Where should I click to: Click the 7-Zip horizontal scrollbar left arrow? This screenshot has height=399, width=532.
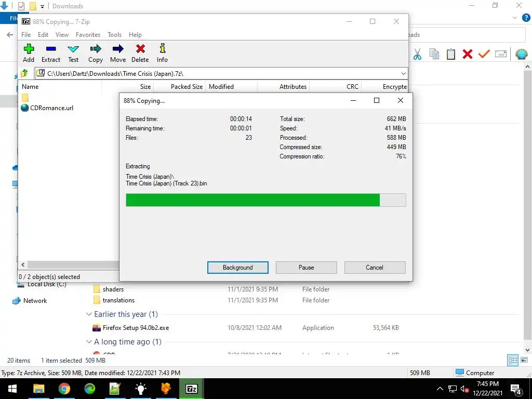[23, 264]
